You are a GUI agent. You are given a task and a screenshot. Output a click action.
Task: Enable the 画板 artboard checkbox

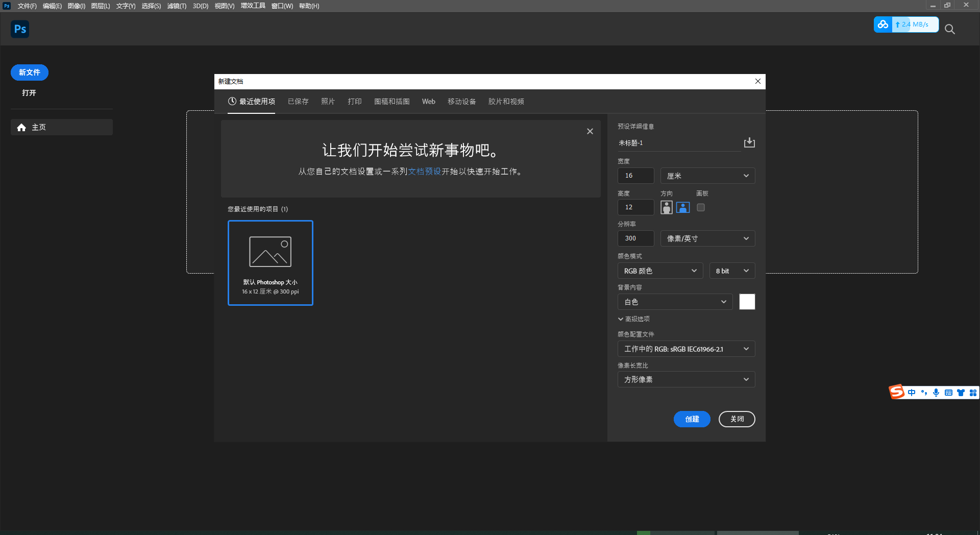click(701, 207)
